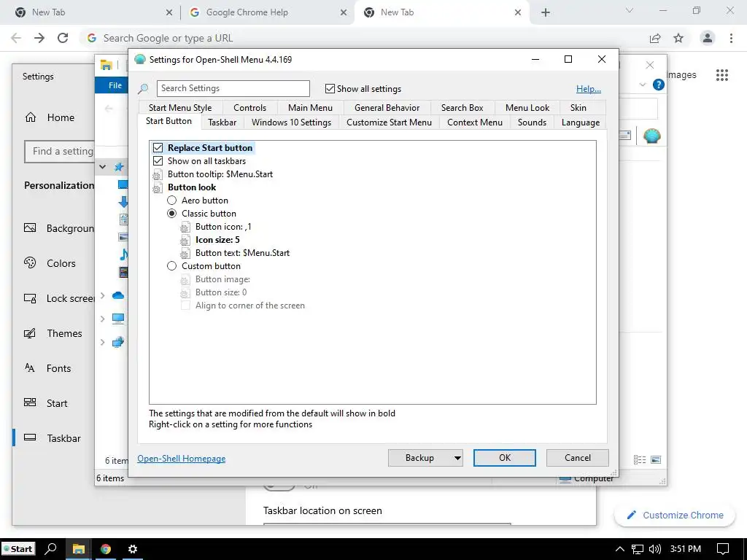This screenshot has height=560, width=747.
Task: Open a new Chrome tab with plus
Action: click(x=546, y=12)
